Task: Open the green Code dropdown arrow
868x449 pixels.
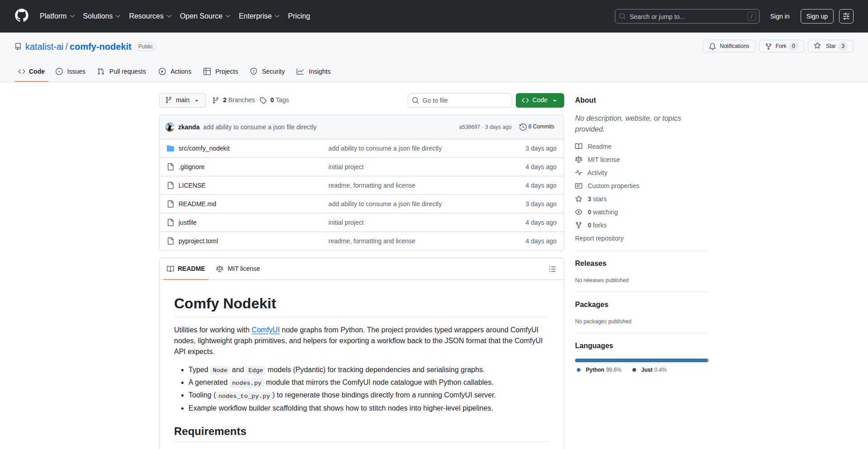Action: 554,100
